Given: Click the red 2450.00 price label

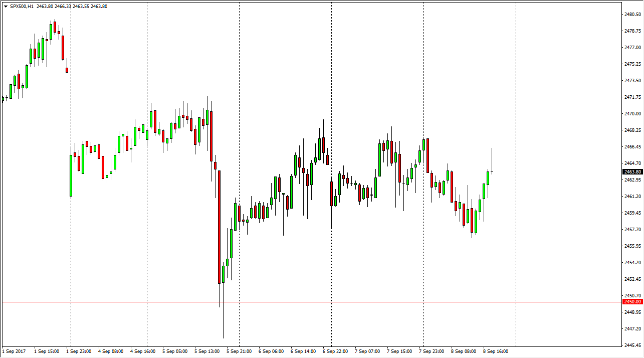Looking at the screenshot, I should (x=631, y=302).
